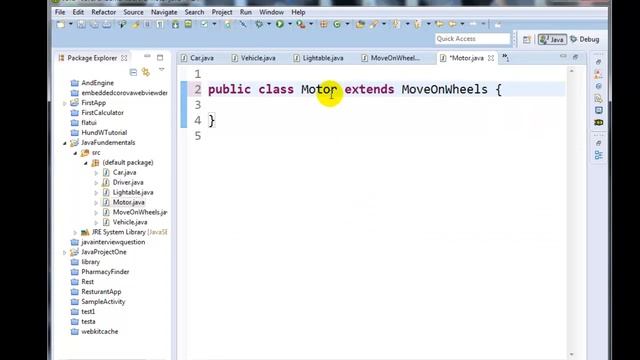Viewport: 640px width, 360px height.
Task: Run the program with green play icon
Action: [280, 24]
